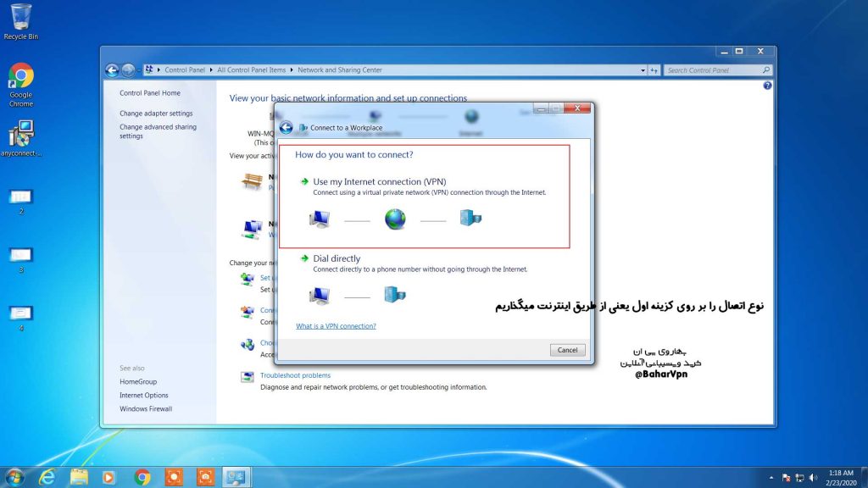The width and height of the screenshot is (868, 488).
Task: Expand the address bar history dropdown
Action: click(642, 70)
